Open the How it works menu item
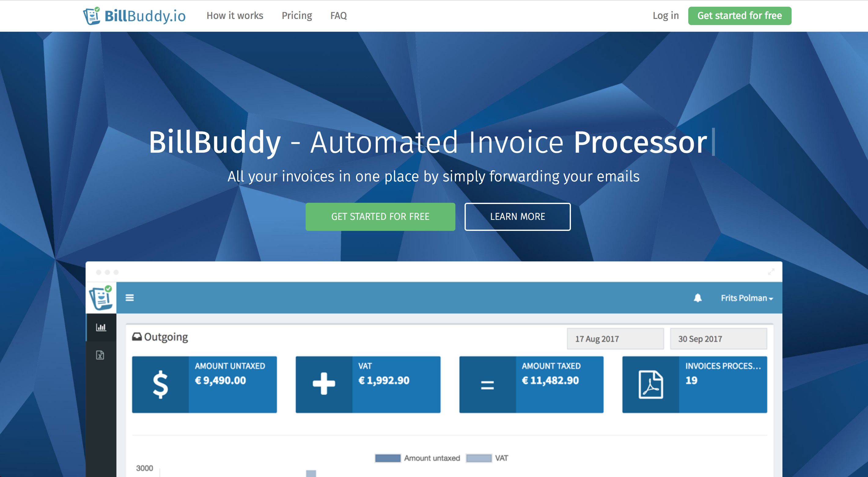This screenshot has height=477, width=868. [x=235, y=16]
